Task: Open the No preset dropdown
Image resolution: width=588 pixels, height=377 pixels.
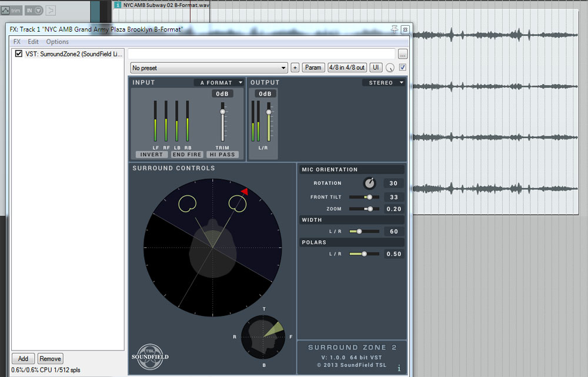Action: [x=209, y=68]
